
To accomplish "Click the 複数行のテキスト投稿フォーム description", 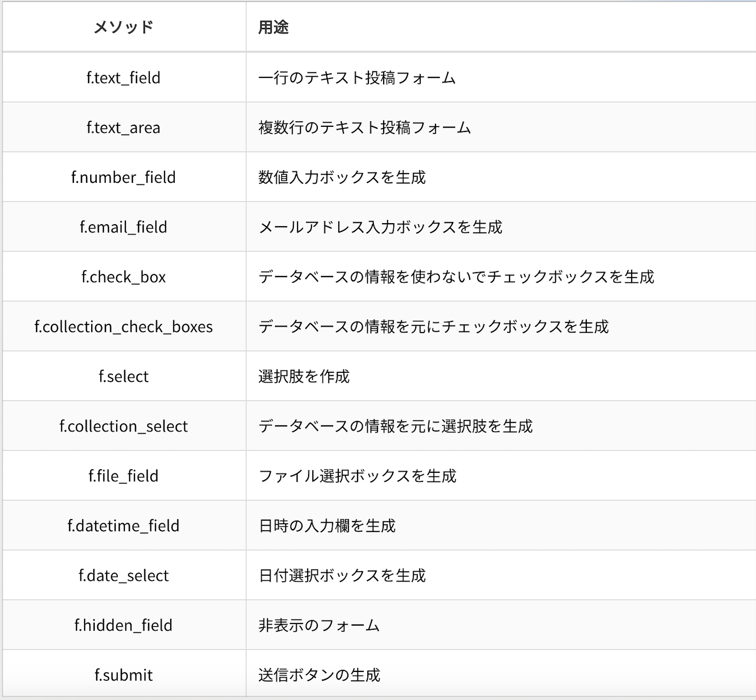I will (x=365, y=127).
